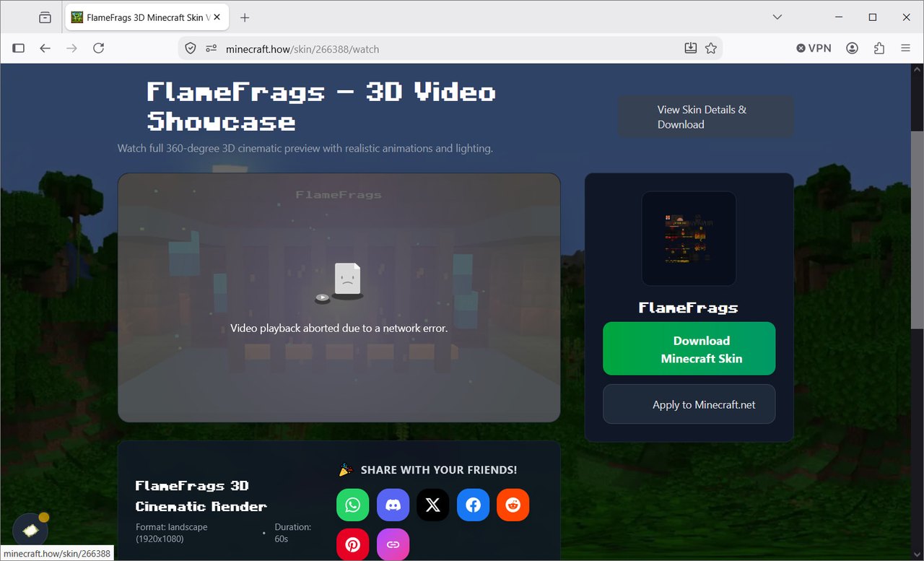
Task: Share skin via WhatsApp icon
Action: [x=352, y=505]
